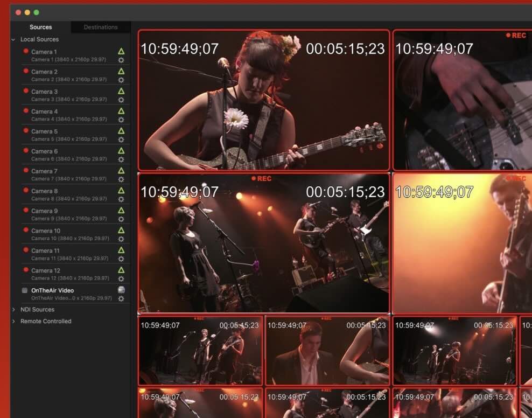This screenshot has width=532, height=418.
Task: Click the green triangle icon for Camera 8
Action: [x=121, y=191]
